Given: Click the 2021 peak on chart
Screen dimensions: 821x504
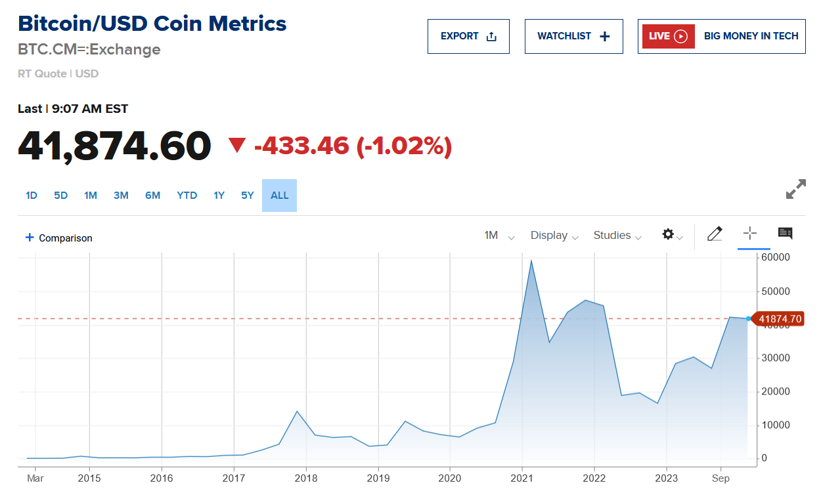Looking at the screenshot, I should [531, 261].
